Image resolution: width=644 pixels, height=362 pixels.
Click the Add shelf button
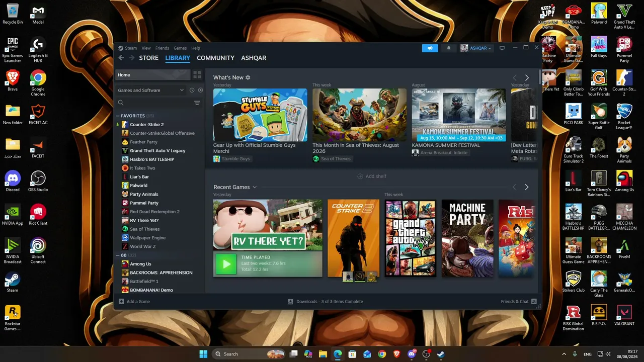click(372, 176)
